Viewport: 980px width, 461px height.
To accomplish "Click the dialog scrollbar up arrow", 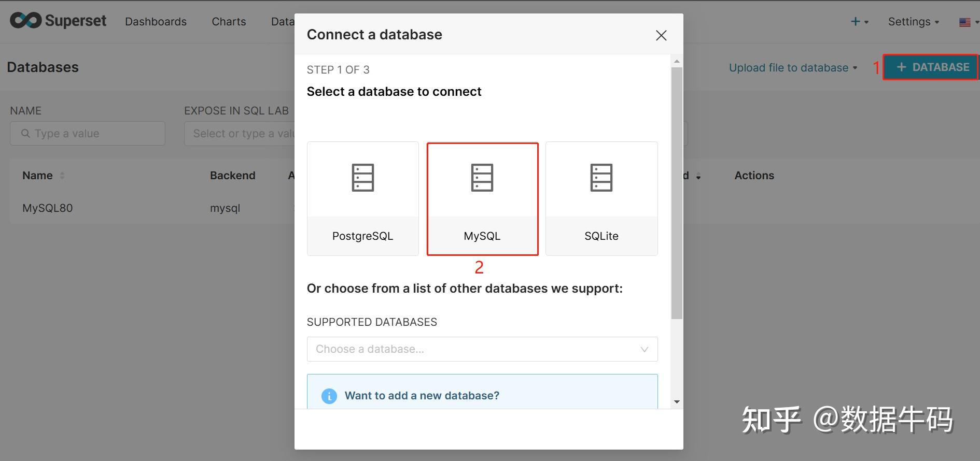I will tap(677, 62).
